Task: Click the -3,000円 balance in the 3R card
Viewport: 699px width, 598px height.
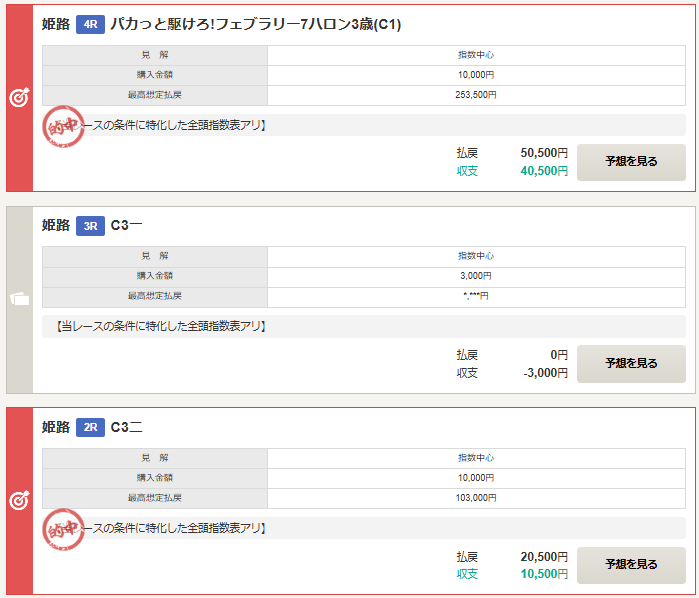Action: pos(544,373)
